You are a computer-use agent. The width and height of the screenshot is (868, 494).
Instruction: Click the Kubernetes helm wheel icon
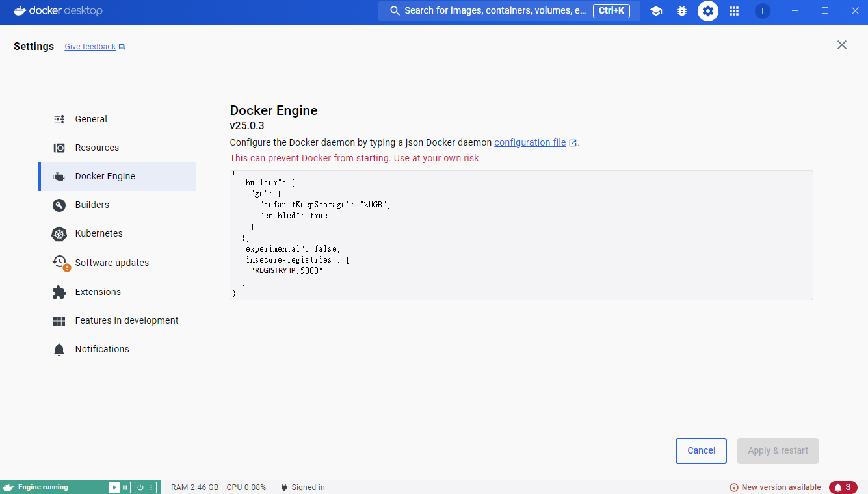coord(59,233)
